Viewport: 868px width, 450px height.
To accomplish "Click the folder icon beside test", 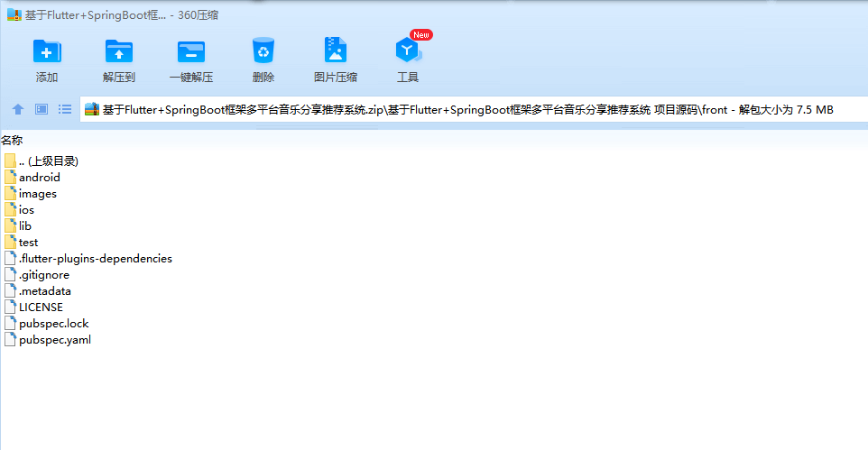I will point(10,243).
